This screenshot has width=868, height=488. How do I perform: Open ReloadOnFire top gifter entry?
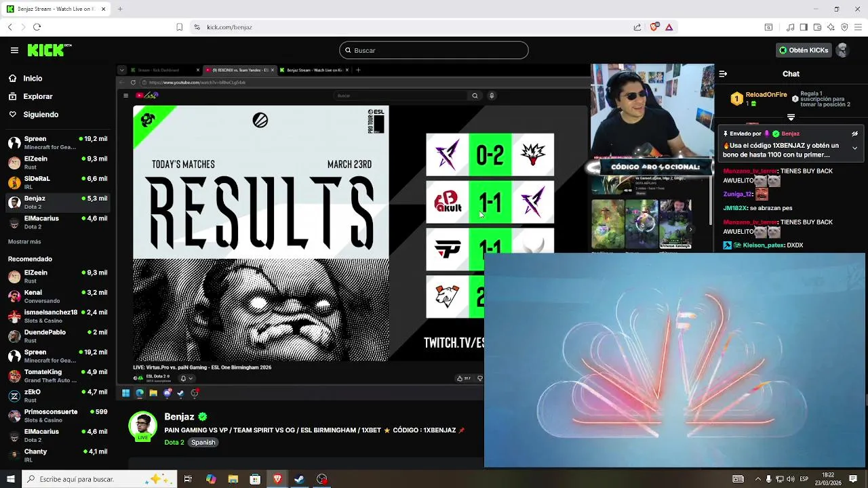[760, 99]
